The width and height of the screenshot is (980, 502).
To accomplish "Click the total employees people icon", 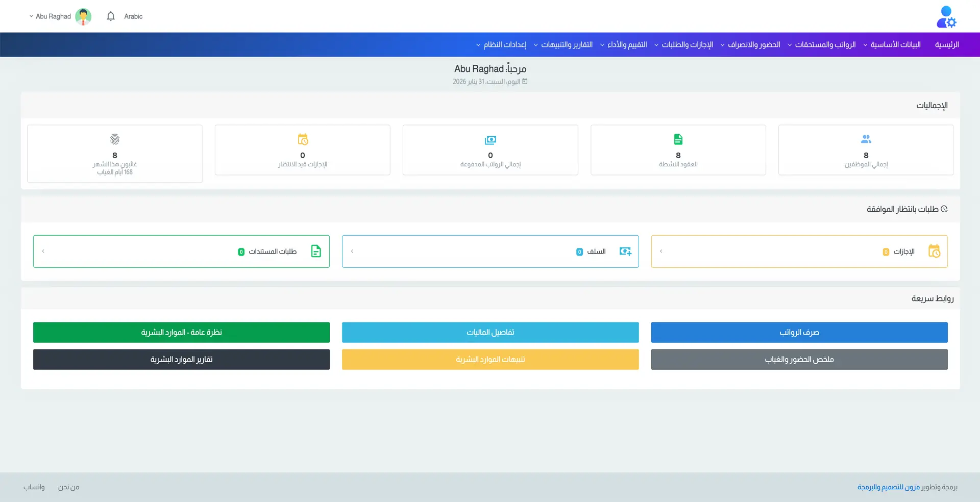I will pos(866,139).
